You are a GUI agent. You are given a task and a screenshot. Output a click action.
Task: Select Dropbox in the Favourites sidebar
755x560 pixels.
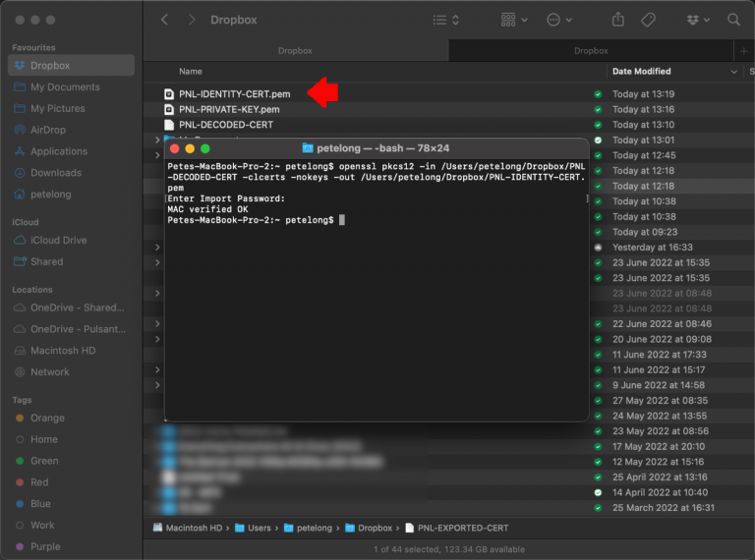pyautogui.click(x=71, y=66)
